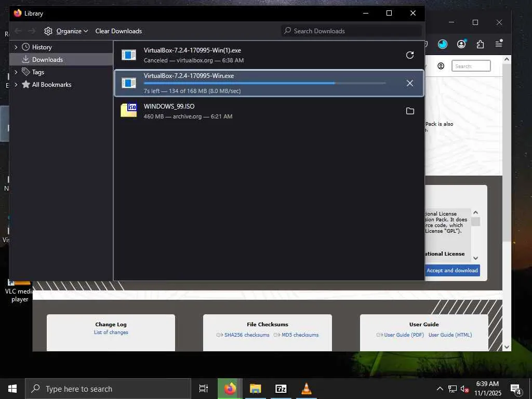Go back with the Library back arrow

(18, 31)
